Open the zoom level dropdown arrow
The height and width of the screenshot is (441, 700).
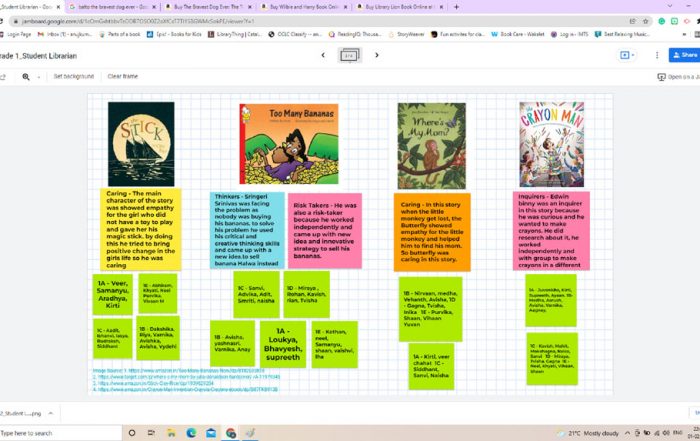coord(39,77)
